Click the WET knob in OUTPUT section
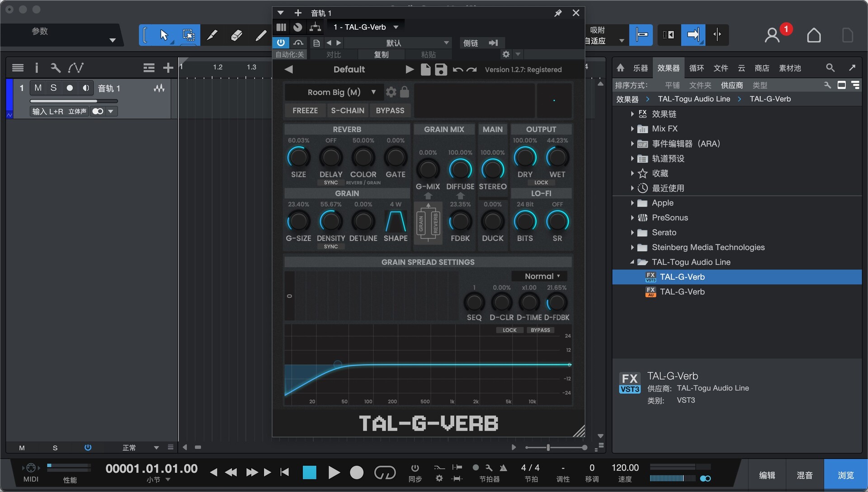 coord(557,158)
